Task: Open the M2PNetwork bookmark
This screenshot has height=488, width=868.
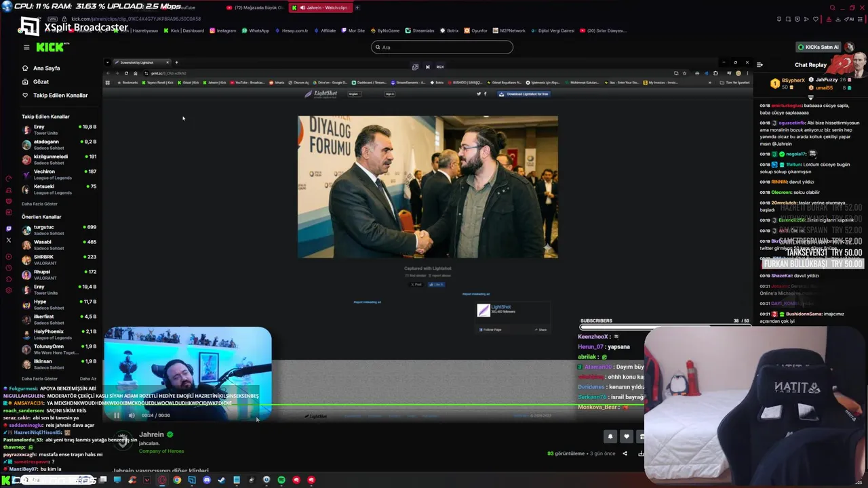Action: point(509,30)
